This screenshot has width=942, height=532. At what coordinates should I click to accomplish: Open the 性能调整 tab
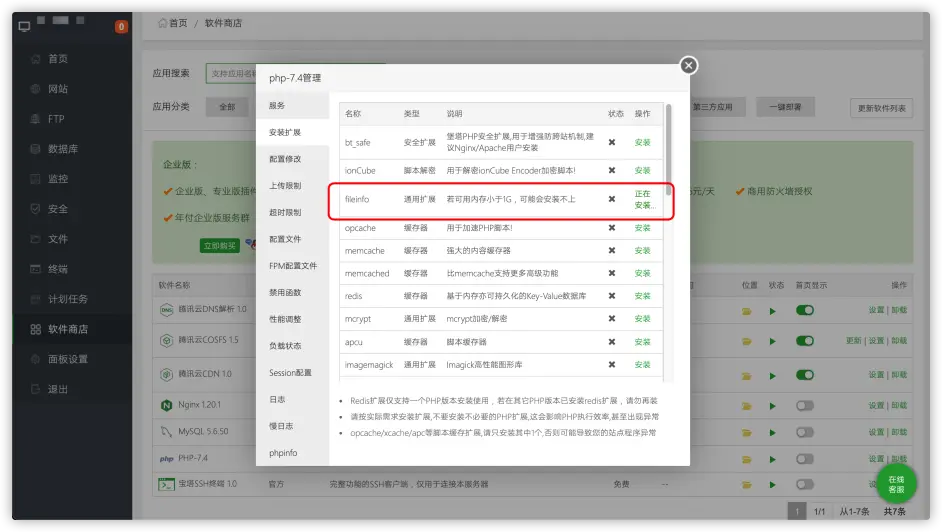click(x=285, y=319)
